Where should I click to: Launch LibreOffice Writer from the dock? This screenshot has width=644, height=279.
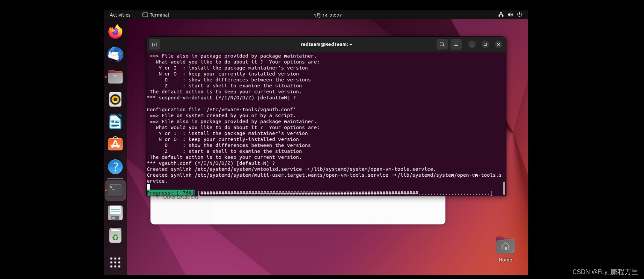click(x=115, y=122)
